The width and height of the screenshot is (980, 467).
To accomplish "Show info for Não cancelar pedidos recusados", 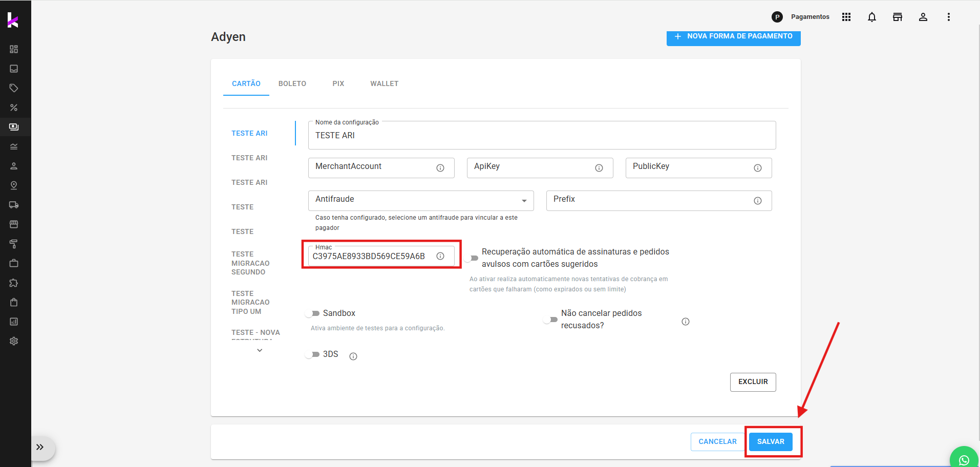I will [x=686, y=322].
